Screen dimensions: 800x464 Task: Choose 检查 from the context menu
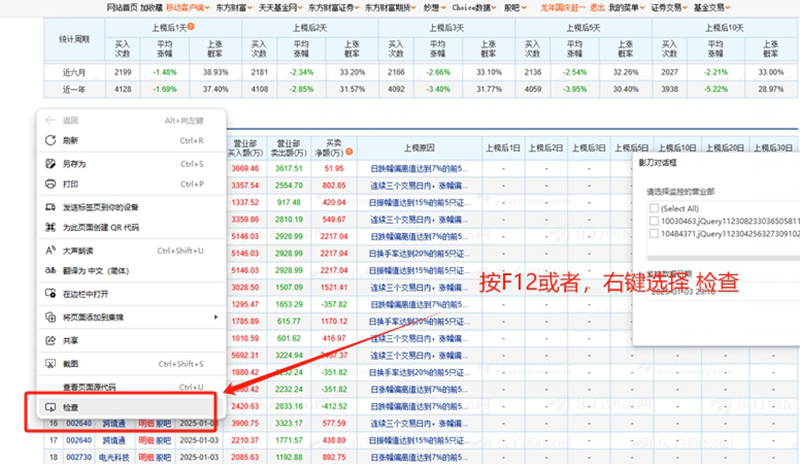tap(131, 407)
